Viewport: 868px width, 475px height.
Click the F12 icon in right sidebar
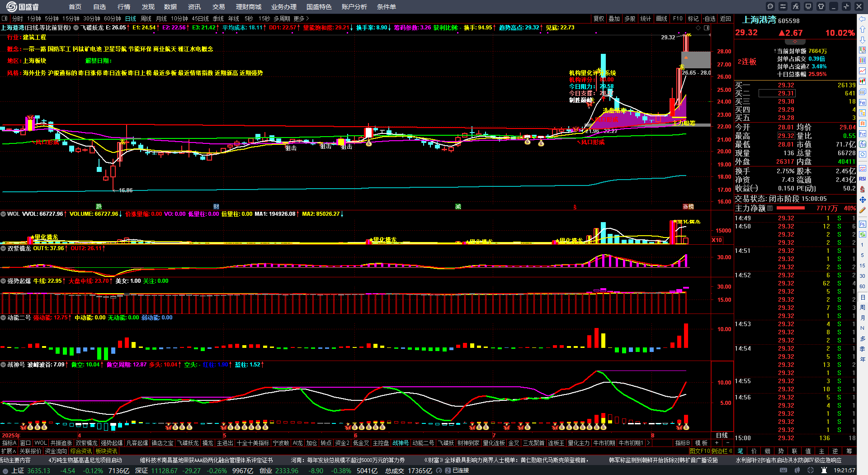(x=863, y=134)
